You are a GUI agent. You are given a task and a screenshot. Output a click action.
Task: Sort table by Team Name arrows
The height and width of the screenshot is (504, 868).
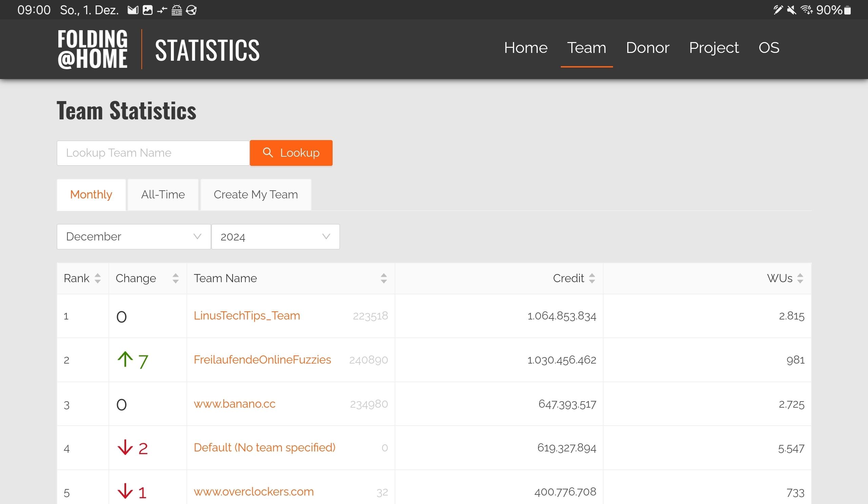383,278
